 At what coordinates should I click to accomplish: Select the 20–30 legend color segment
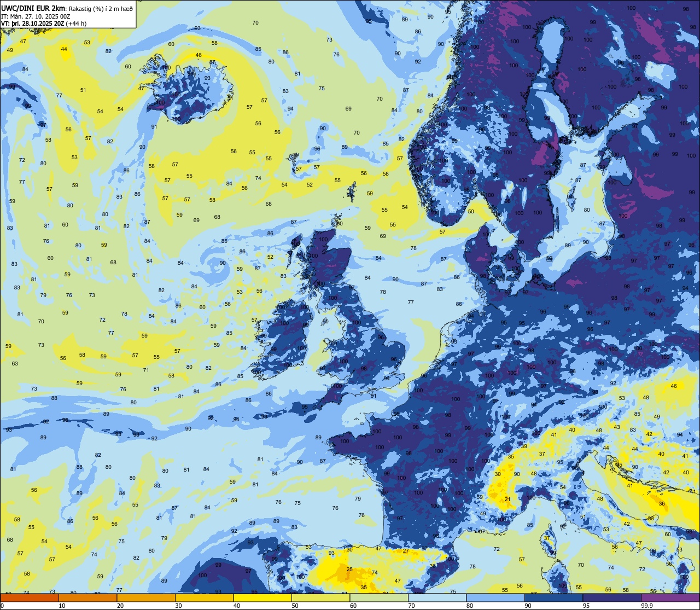pos(146,597)
